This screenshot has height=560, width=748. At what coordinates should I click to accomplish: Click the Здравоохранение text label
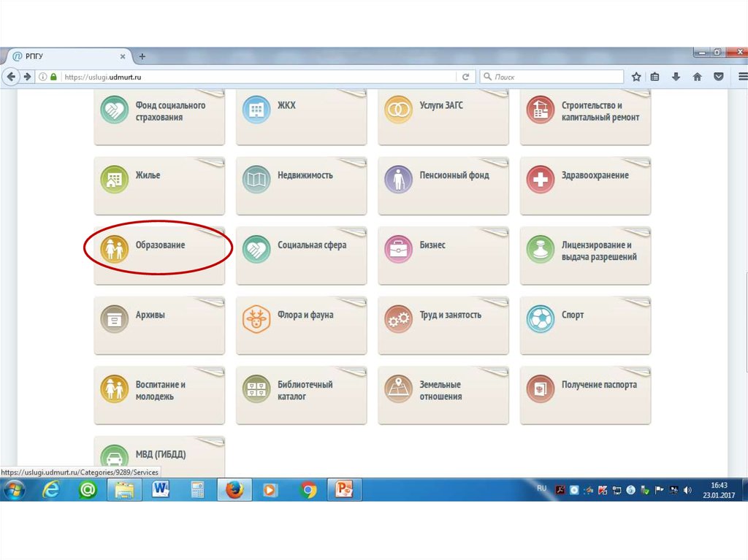[595, 175]
